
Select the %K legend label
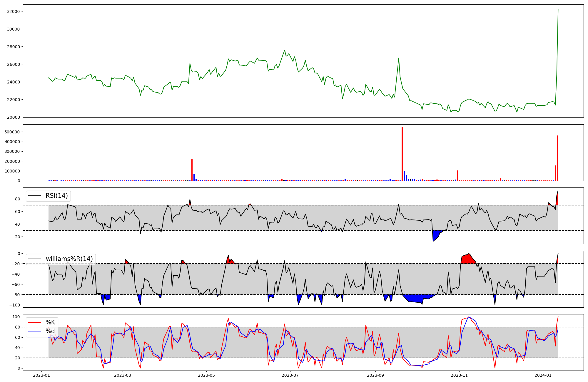[x=50, y=322]
